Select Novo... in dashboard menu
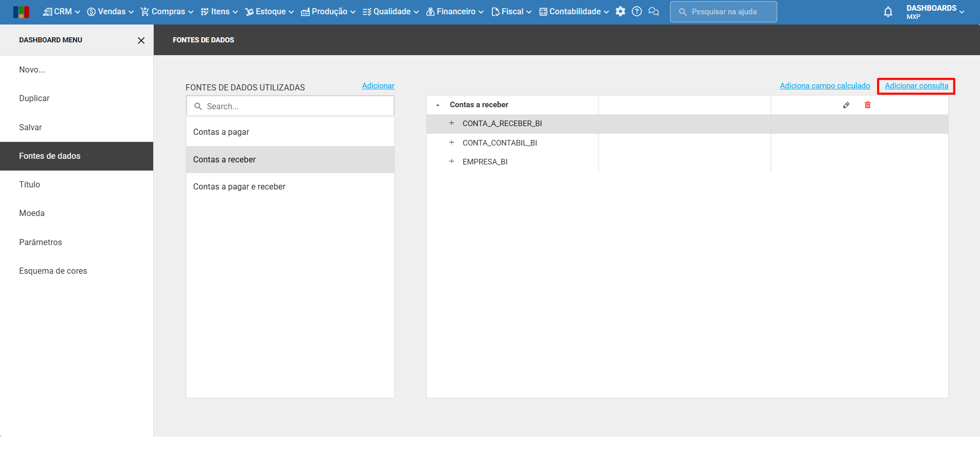 click(77, 70)
